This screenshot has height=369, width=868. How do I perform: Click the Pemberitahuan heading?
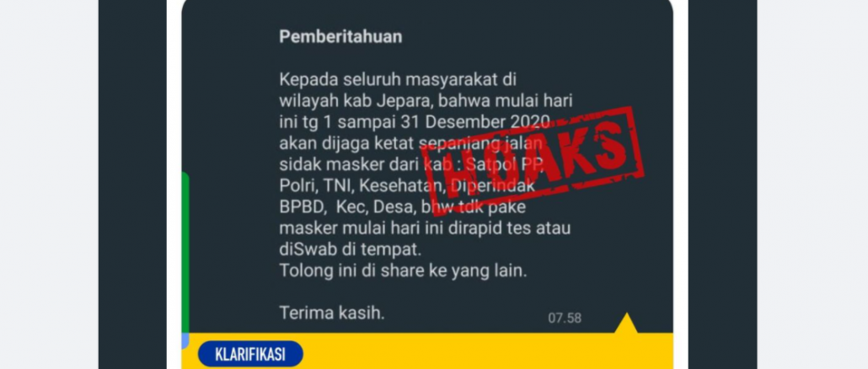click(x=340, y=36)
